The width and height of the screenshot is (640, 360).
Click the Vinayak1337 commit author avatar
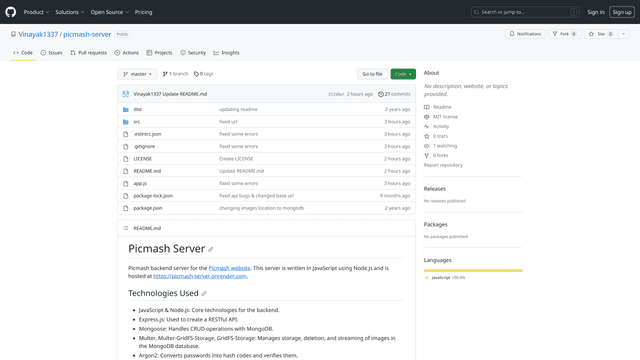tap(126, 94)
